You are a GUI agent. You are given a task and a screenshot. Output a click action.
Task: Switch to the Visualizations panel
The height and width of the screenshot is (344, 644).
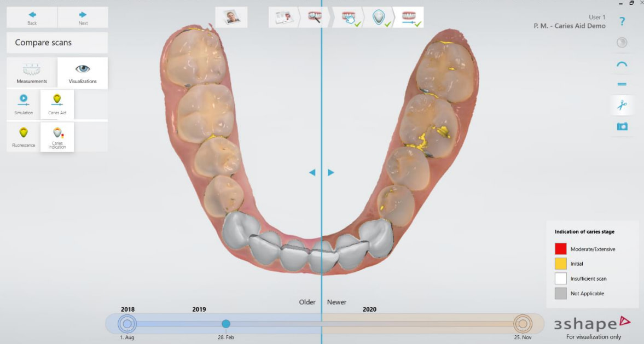[x=82, y=73]
